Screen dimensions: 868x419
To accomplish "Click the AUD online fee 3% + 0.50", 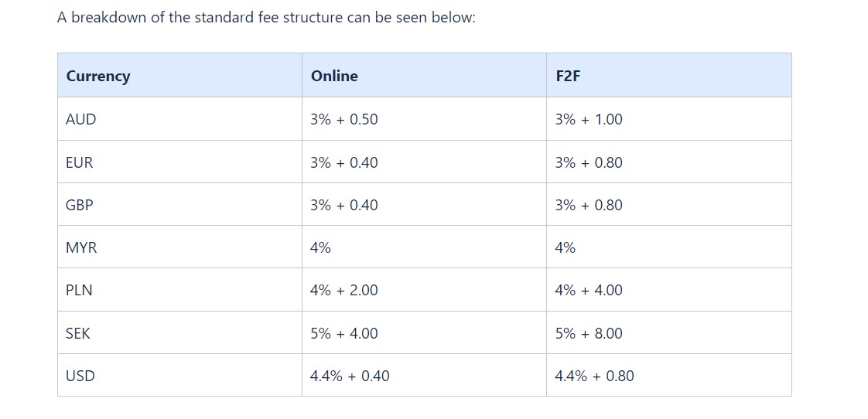I will [x=344, y=119].
